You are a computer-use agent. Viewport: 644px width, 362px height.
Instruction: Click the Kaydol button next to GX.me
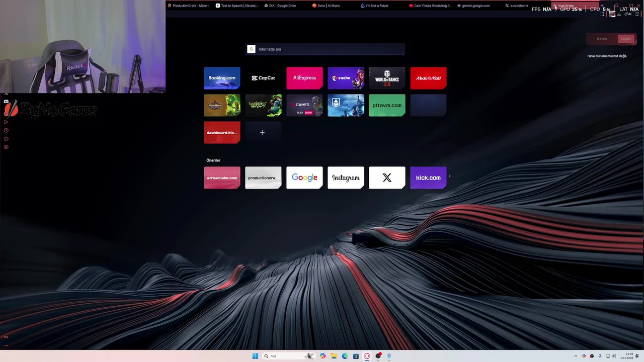626,39
